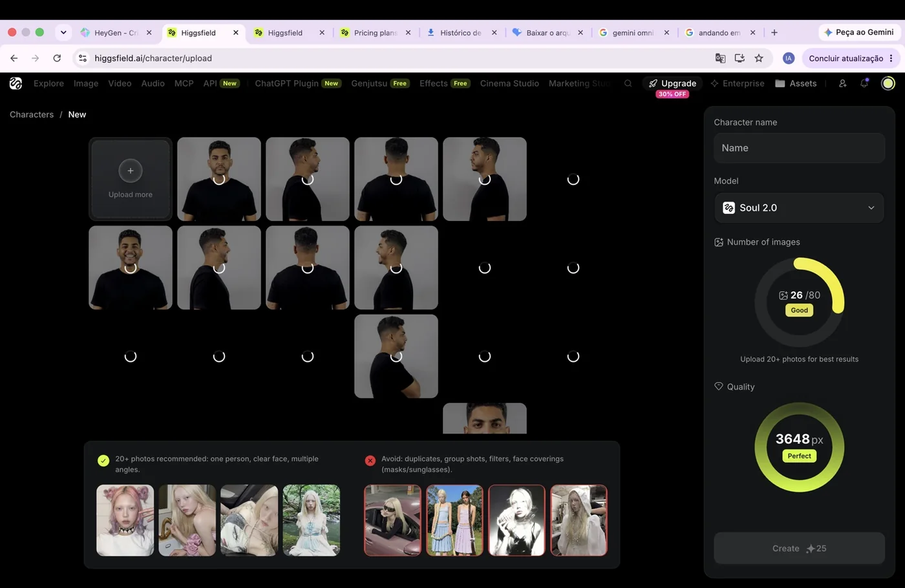
Task: Open the Enterprise link
Action: [x=737, y=83]
